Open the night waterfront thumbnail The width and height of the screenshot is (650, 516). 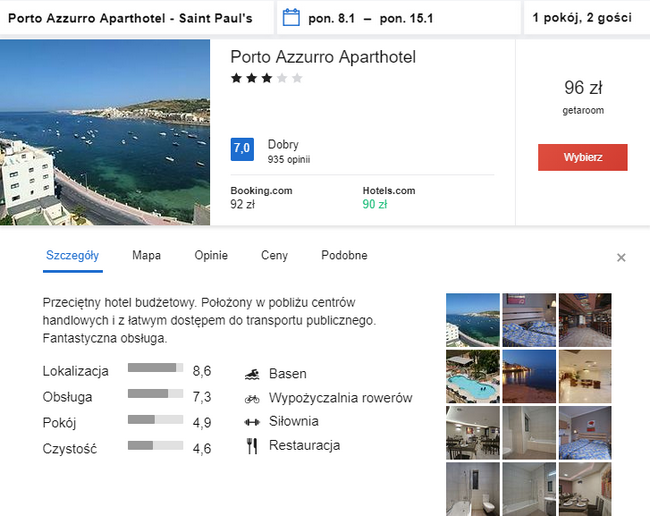pyautogui.click(x=529, y=376)
